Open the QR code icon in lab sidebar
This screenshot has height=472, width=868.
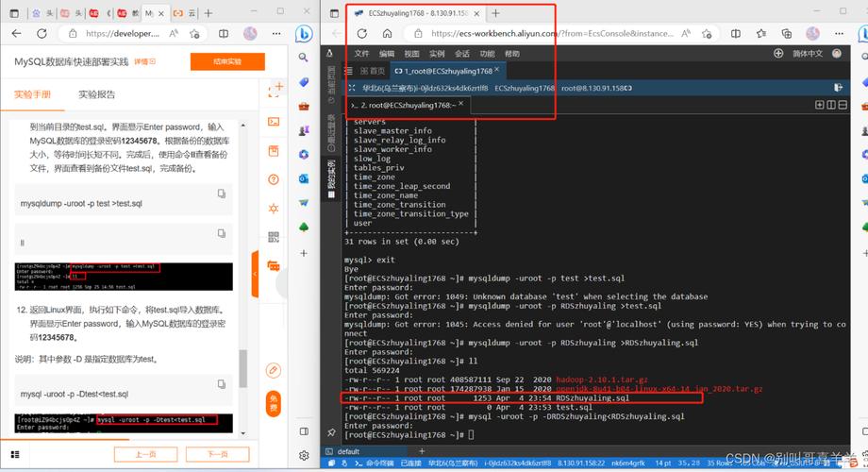pyautogui.click(x=274, y=237)
